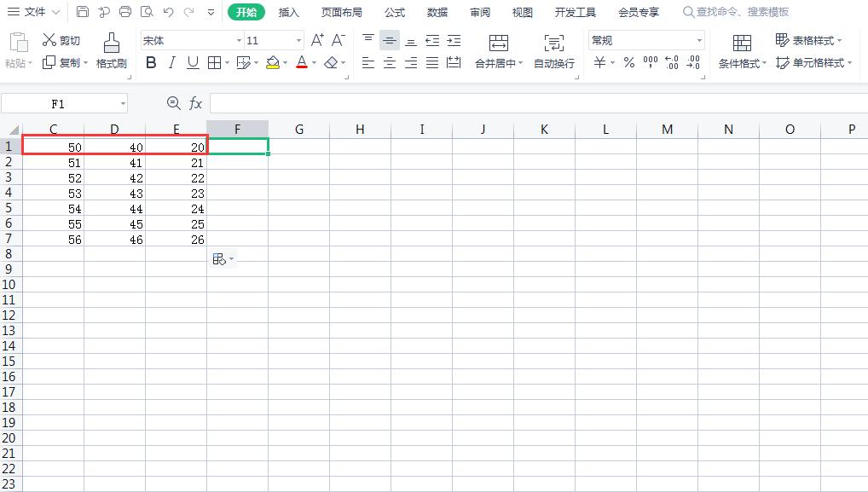The width and height of the screenshot is (868, 492).
Task: Open the number format 常规 dropdown
Action: click(x=699, y=40)
